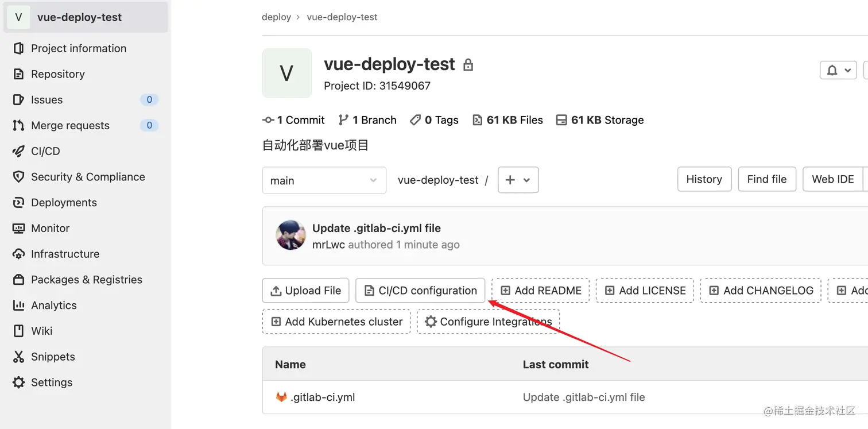
Task: Click the Upload File button
Action: point(305,291)
